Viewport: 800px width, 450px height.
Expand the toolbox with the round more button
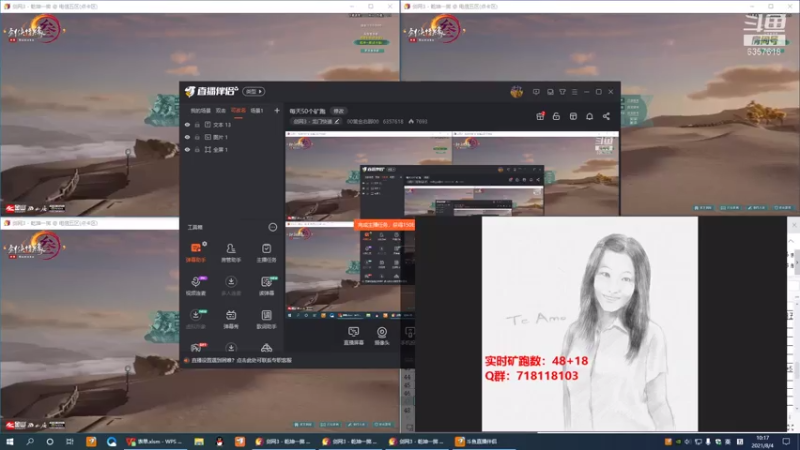pos(272,227)
